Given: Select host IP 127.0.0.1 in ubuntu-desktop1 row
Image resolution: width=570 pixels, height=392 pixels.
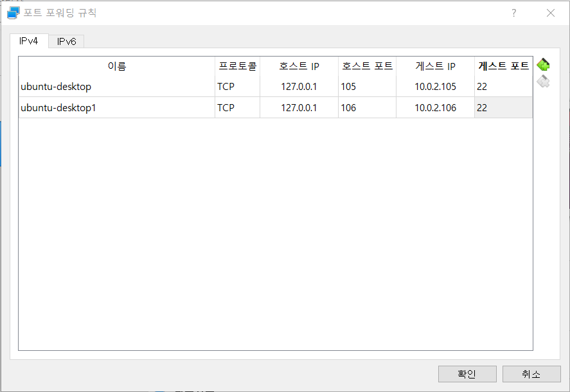Looking at the screenshot, I should tap(299, 107).
